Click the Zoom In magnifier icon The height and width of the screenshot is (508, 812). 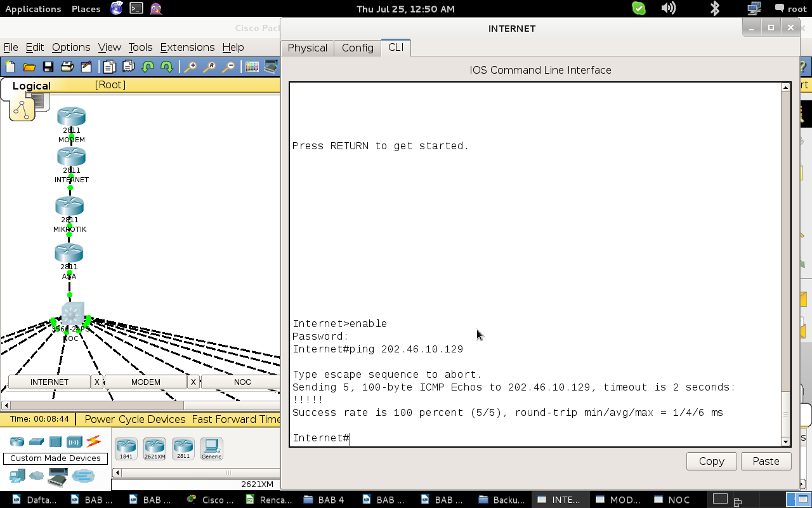(x=190, y=67)
